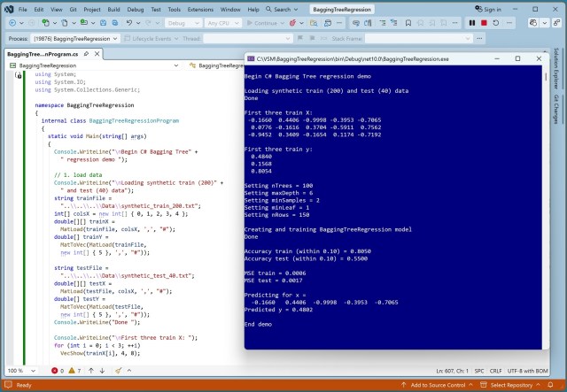Open the Edit menu
Viewport: 567px width, 392px height.
coord(39,10)
